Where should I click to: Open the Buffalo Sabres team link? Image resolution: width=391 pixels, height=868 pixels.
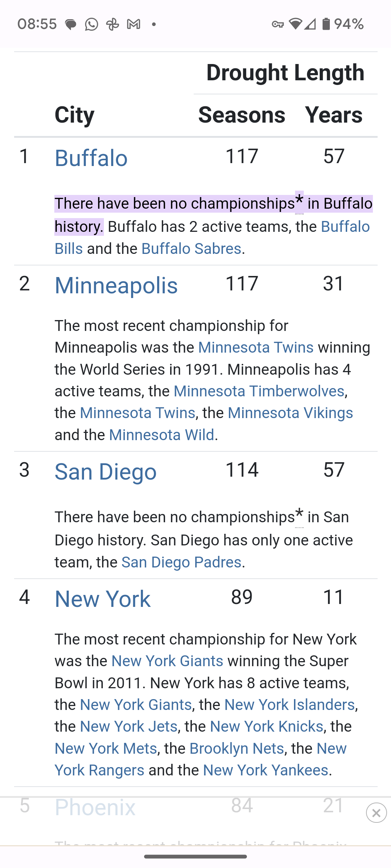[x=191, y=249]
